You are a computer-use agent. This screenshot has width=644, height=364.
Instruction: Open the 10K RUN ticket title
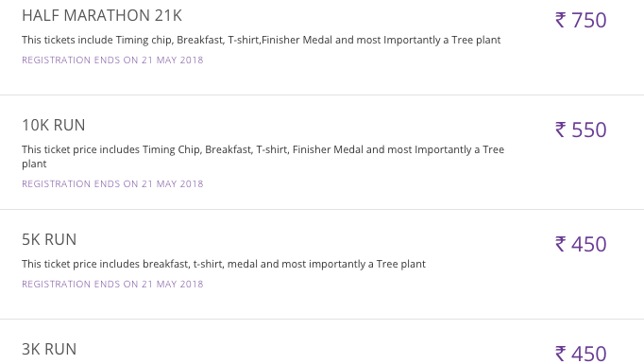click(x=54, y=125)
